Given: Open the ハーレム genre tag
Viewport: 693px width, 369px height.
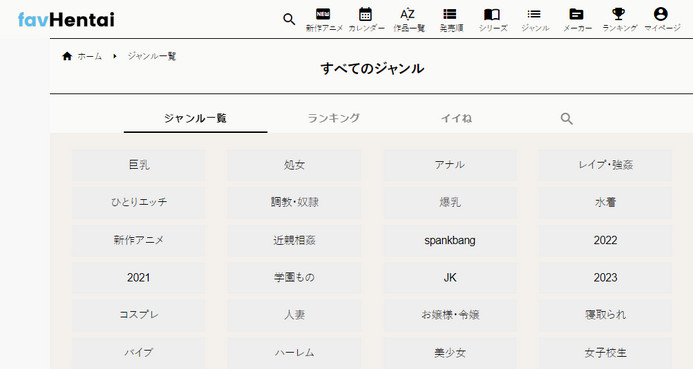Looking at the screenshot, I should (294, 353).
